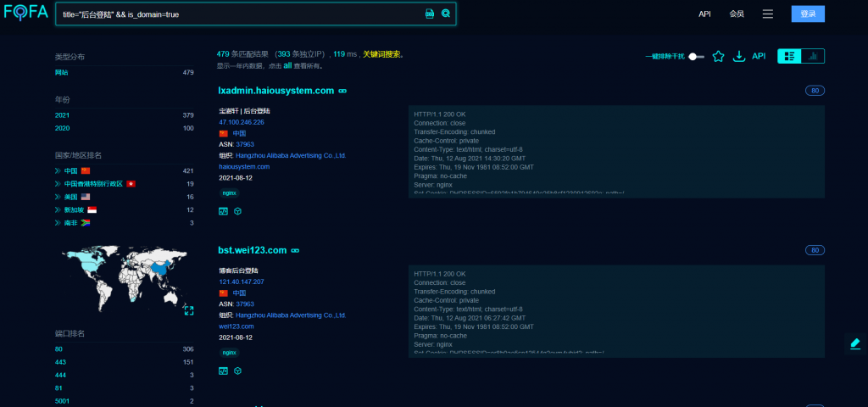
Task: Click Alibaba organization link in bst.wei123.com result
Action: pos(291,315)
